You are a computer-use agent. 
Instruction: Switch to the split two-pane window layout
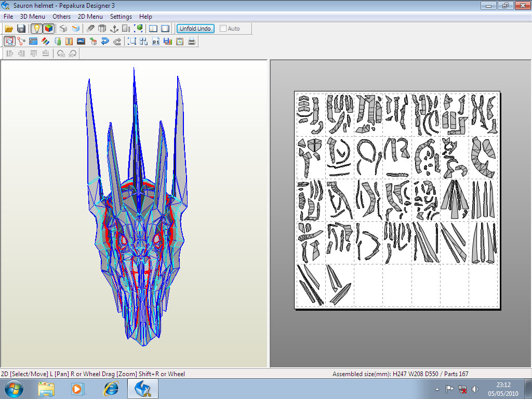click(x=153, y=29)
